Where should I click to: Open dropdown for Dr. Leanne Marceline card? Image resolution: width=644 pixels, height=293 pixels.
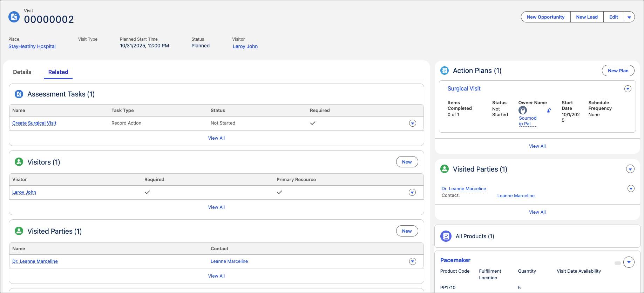pyautogui.click(x=631, y=189)
